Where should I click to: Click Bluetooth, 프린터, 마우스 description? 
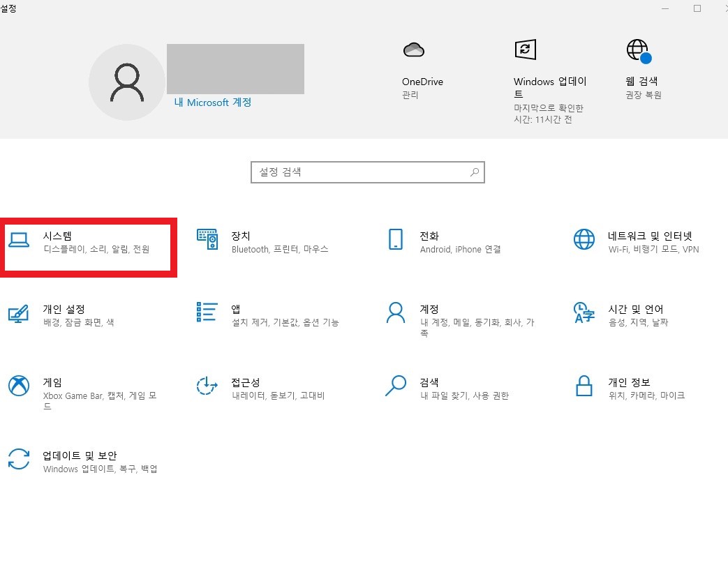pyautogui.click(x=280, y=249)
